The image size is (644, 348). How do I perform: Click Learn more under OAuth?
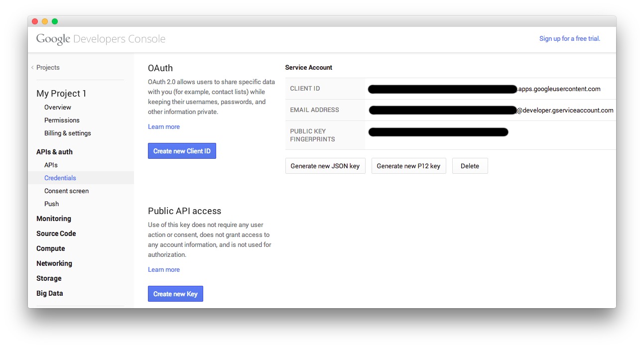(164, 127)
